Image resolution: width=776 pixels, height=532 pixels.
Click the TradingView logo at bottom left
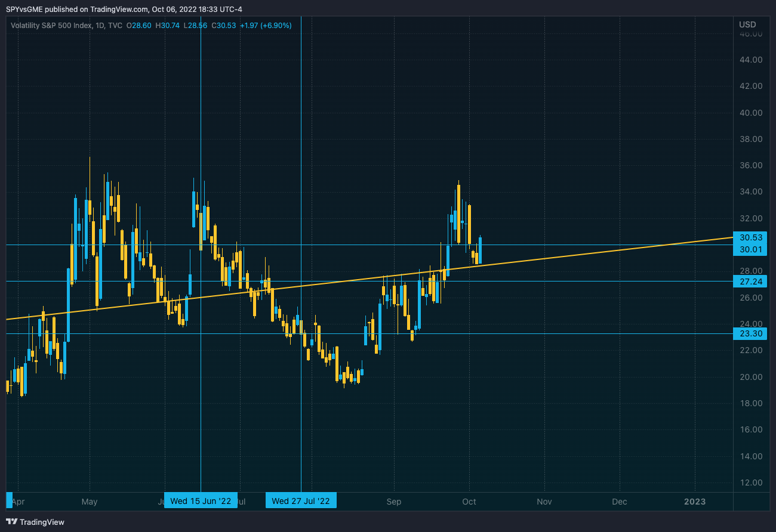click(x=35, y=522)
